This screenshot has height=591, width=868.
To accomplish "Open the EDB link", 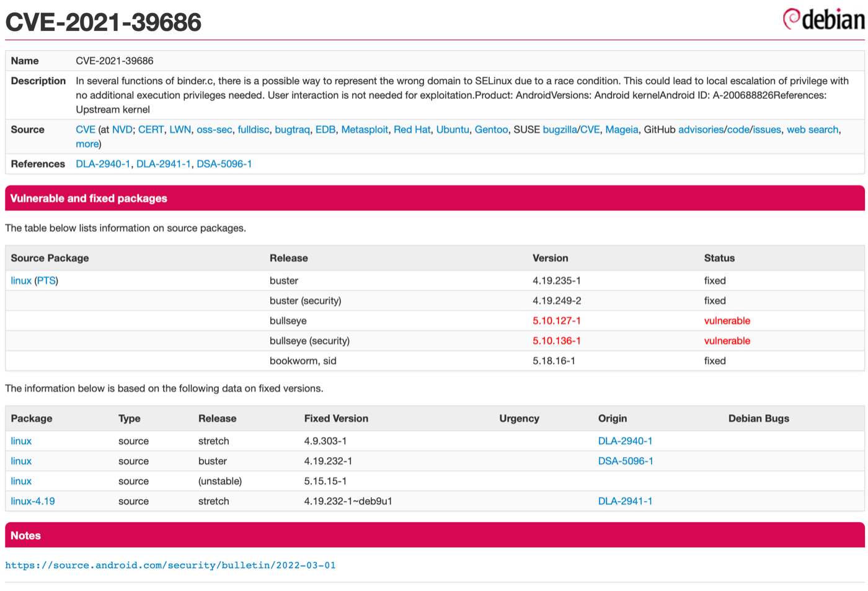I will click(x=325, y=130).
